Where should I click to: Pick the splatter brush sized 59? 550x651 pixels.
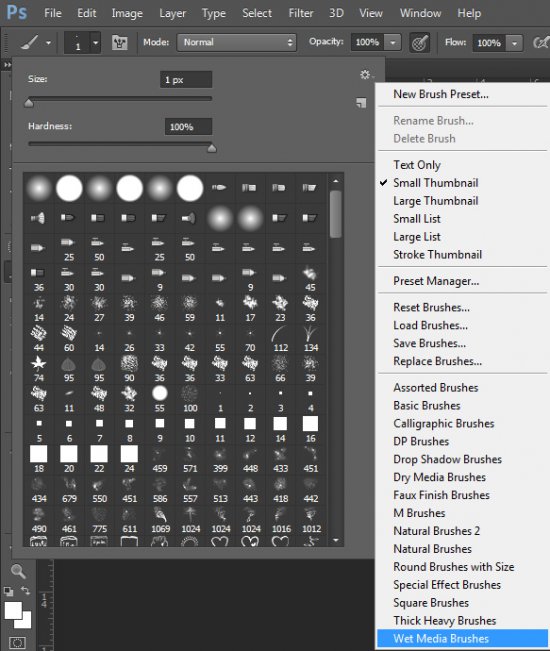190,308
